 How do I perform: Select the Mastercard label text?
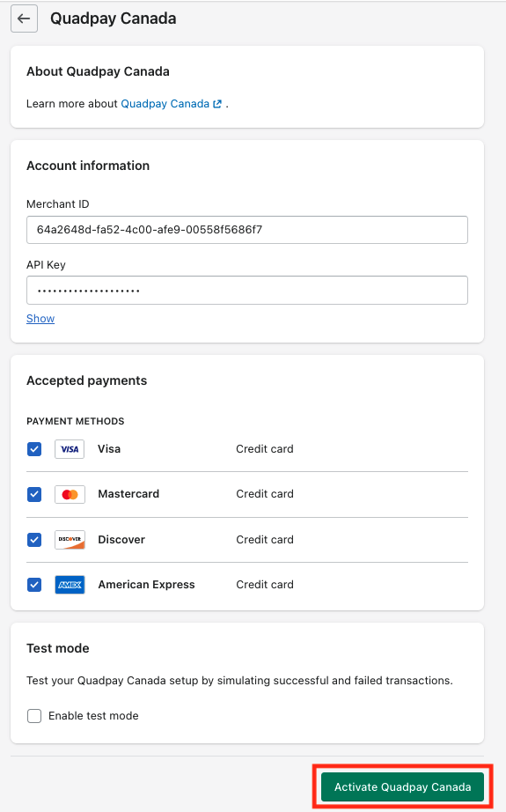coord(128,494)
